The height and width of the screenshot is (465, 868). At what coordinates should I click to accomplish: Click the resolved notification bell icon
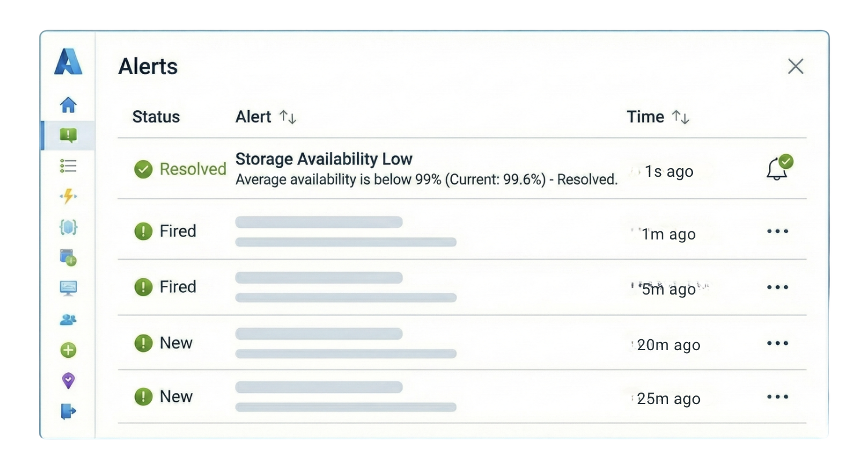(x=778, y=169)
